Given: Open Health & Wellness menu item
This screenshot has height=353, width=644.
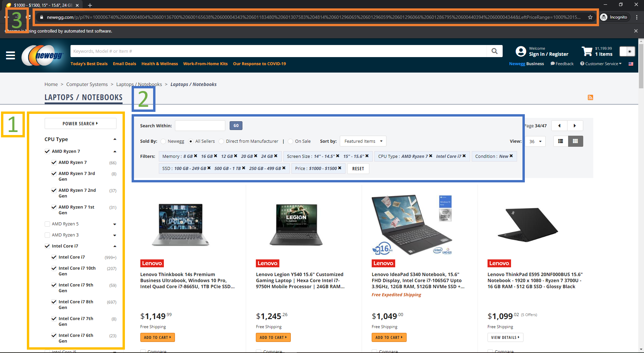Looking at the screenshot, I should click(x=159, y=64).
